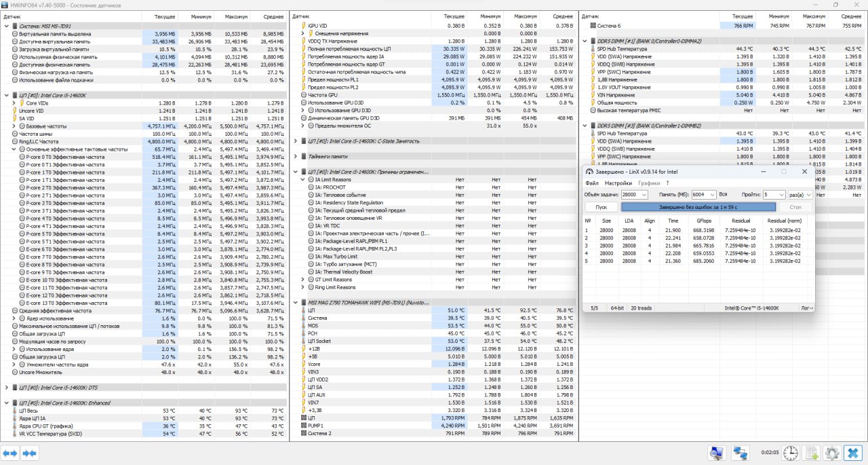Screen dimensions: 868x465
Task: Click the Uncore VID voltage icon
Action: click(x=14, y=111)
